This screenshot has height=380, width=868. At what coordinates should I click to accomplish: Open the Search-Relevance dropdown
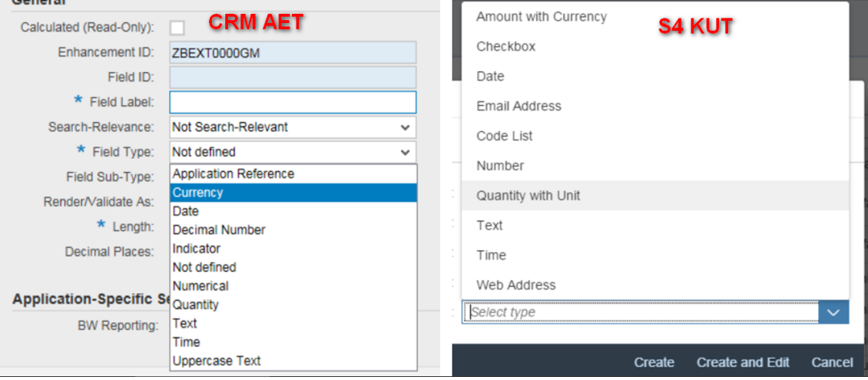click(293, 127)
